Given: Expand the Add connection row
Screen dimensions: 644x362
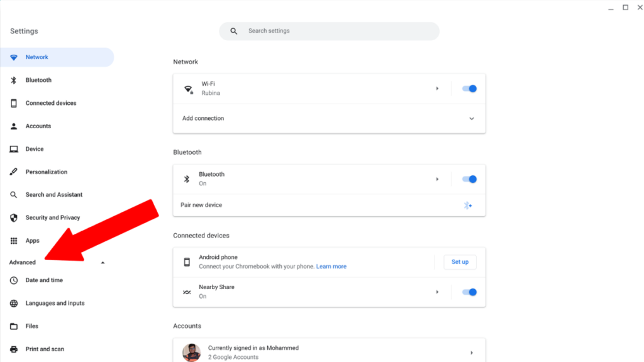Looking at the screenshot, I should point(471,118).
